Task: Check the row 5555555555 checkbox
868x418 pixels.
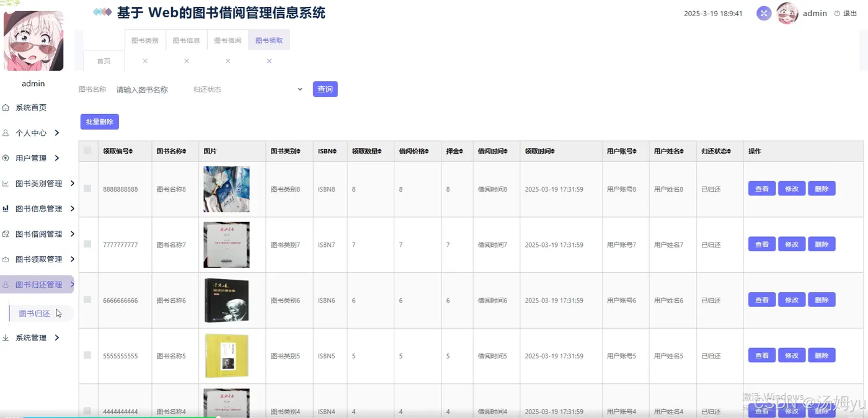Action: 87,355
